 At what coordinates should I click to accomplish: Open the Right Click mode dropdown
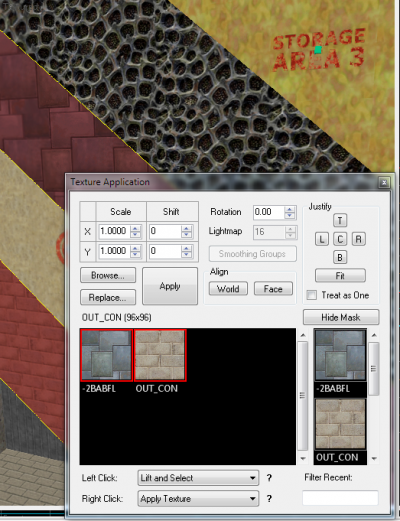[x=198, y=499]
